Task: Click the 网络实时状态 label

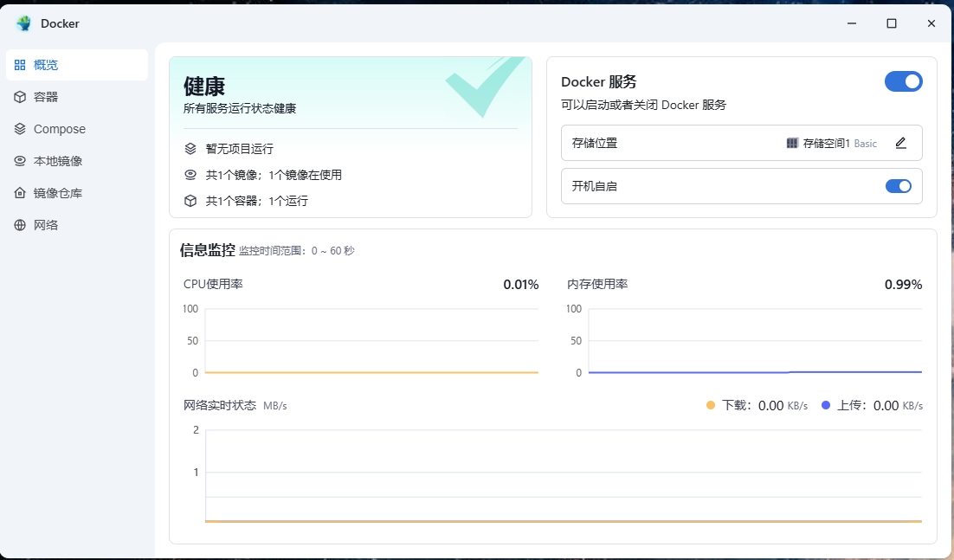Action: coord(220,405)
